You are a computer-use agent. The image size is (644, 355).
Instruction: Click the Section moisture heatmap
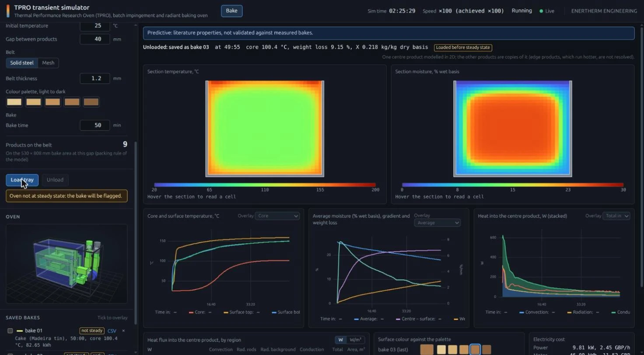click(513, 129)
